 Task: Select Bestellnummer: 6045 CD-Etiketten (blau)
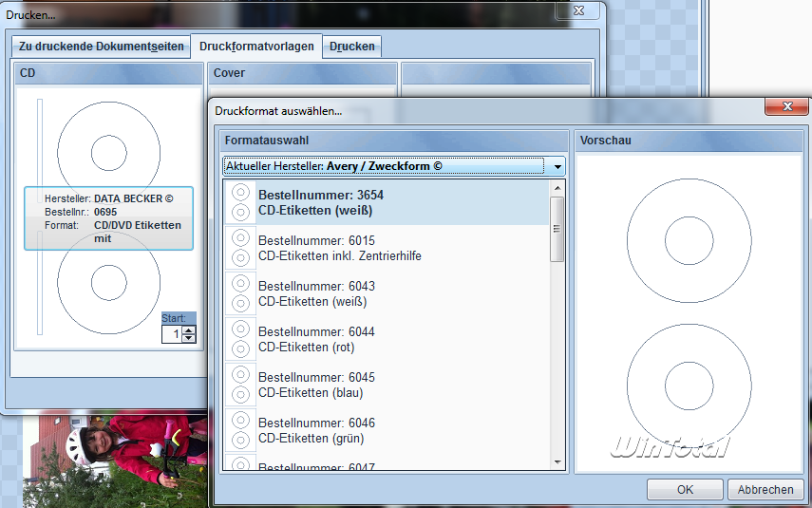pos(387,385)
